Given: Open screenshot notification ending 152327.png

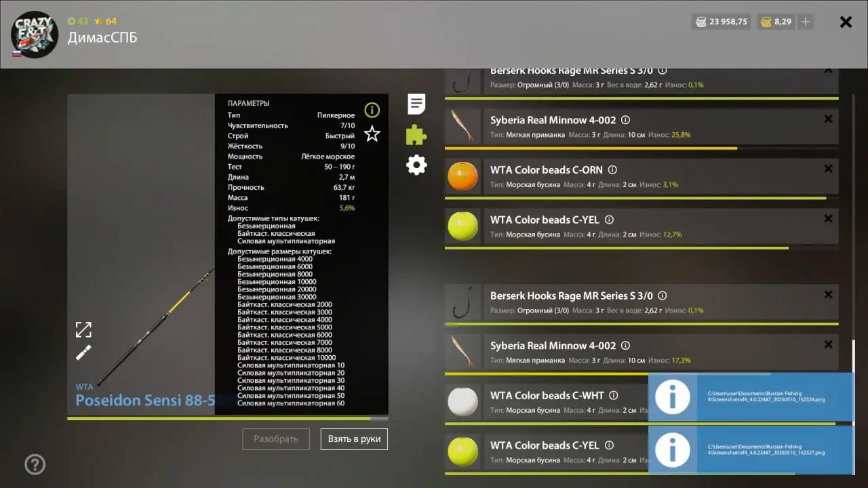Looking at the screenshot, I should pos(751,450).
